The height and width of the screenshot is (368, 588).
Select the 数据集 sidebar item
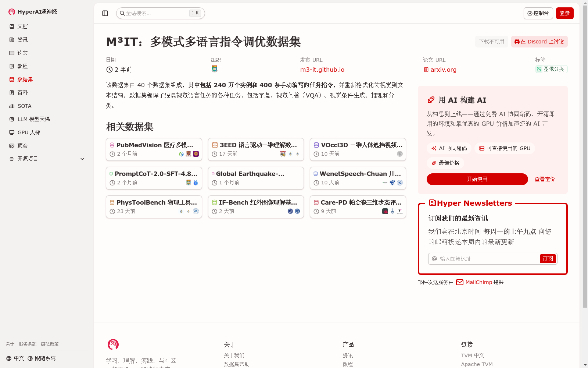click(x=47, y=79)
